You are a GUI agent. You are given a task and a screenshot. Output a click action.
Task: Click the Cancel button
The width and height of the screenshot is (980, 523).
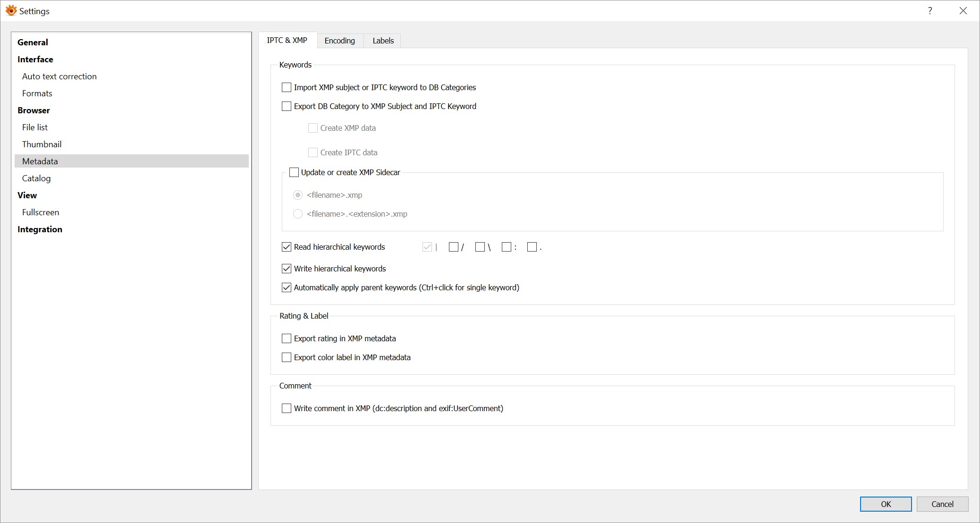[x=942, y=504]
